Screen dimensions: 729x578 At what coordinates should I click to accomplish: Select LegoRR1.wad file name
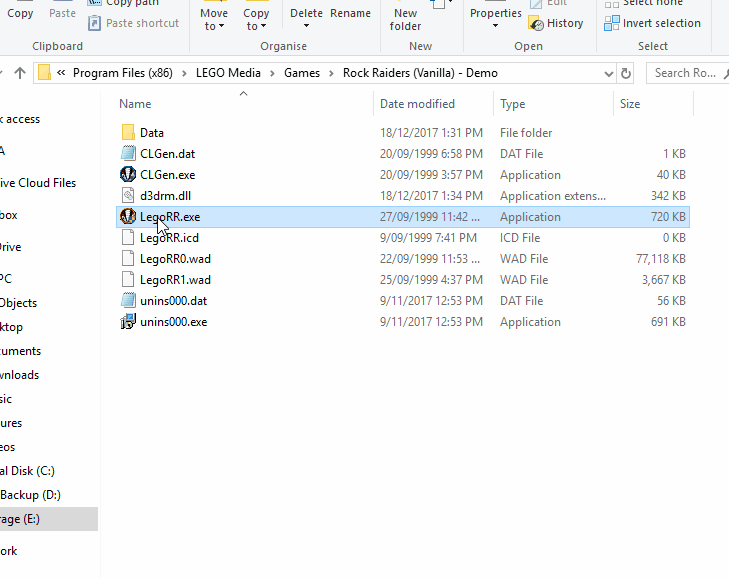click(175, 279)
